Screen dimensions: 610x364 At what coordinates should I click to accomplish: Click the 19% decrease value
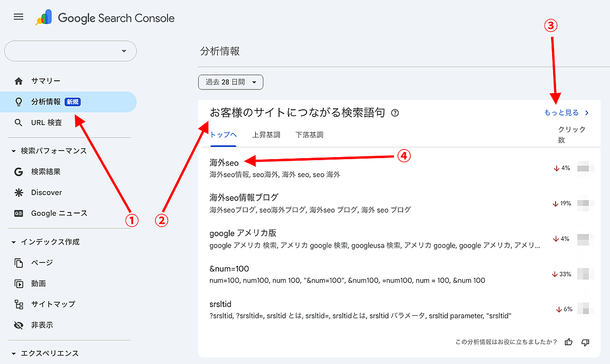coord(562,203)
